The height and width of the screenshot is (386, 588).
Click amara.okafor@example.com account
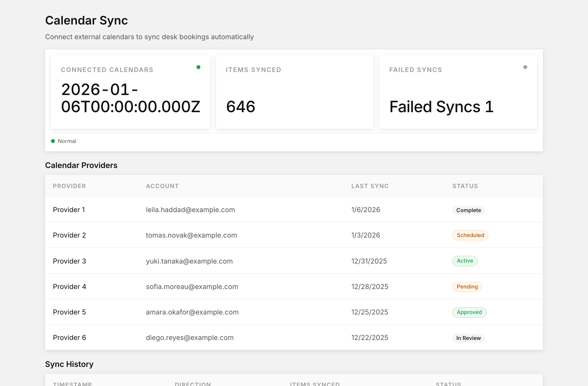[x=192, y=312]
